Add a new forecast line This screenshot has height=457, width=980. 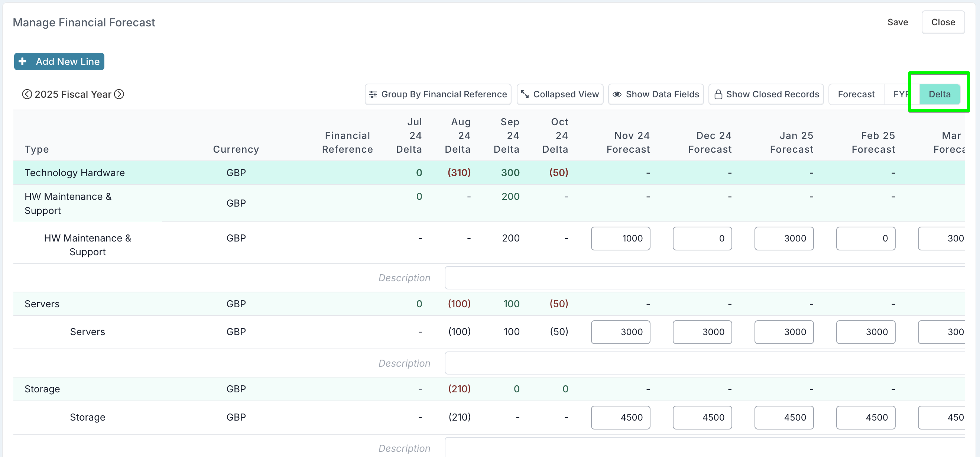(59, 61)
